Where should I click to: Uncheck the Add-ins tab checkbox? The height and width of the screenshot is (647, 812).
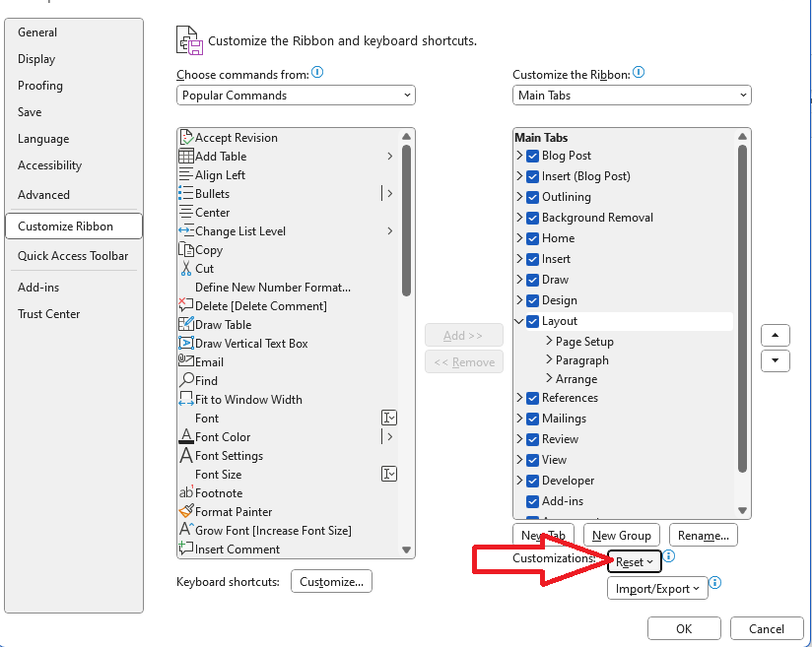pos(530,500)
